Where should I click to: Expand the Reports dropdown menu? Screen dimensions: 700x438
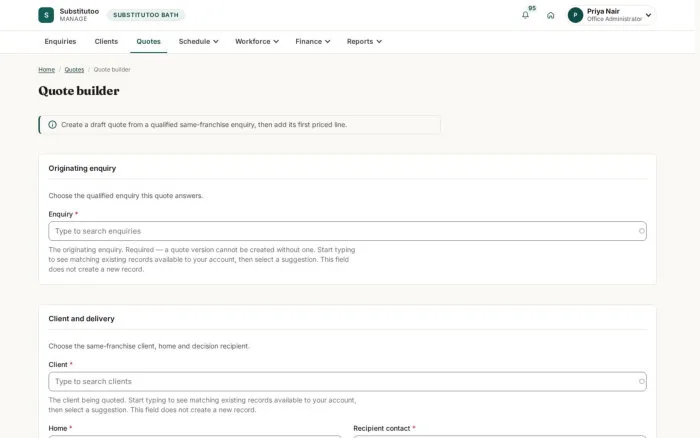click(364, 42)
